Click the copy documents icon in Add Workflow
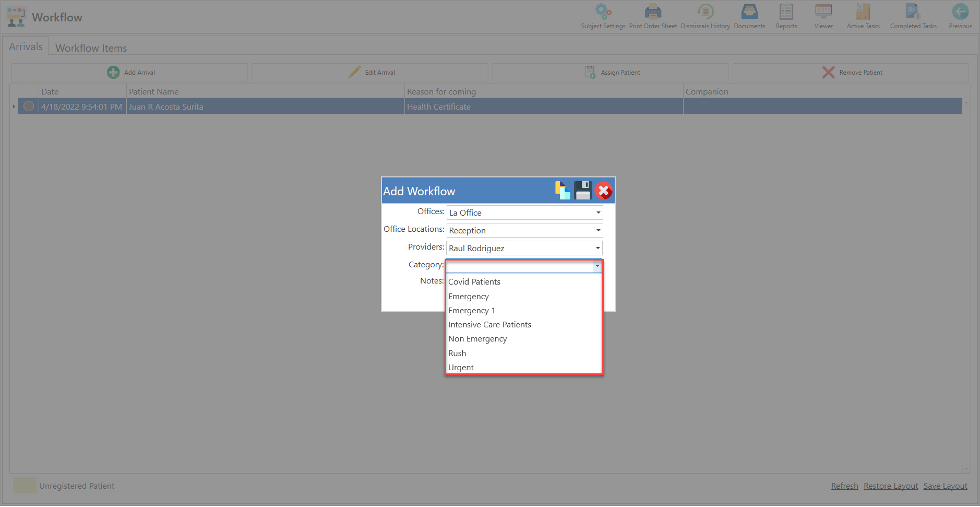Viewport: 980px width, 507px height. (x=563, y=191)
